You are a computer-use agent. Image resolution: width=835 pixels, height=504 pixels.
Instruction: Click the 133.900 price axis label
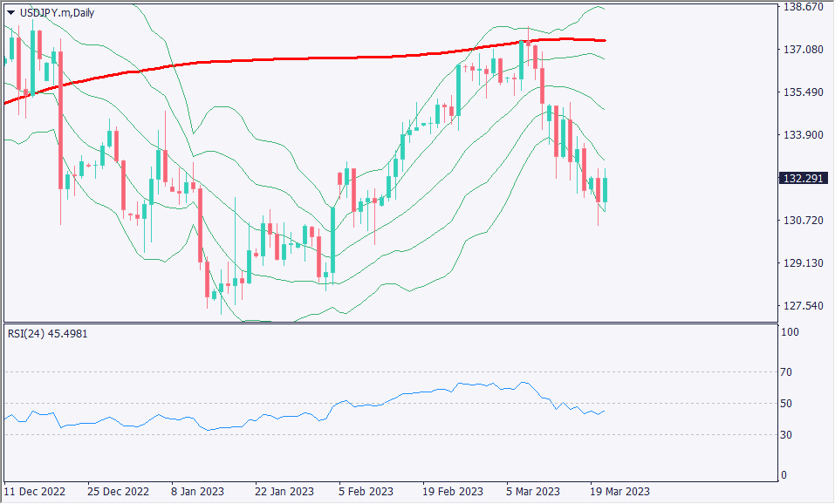[803, 135]
